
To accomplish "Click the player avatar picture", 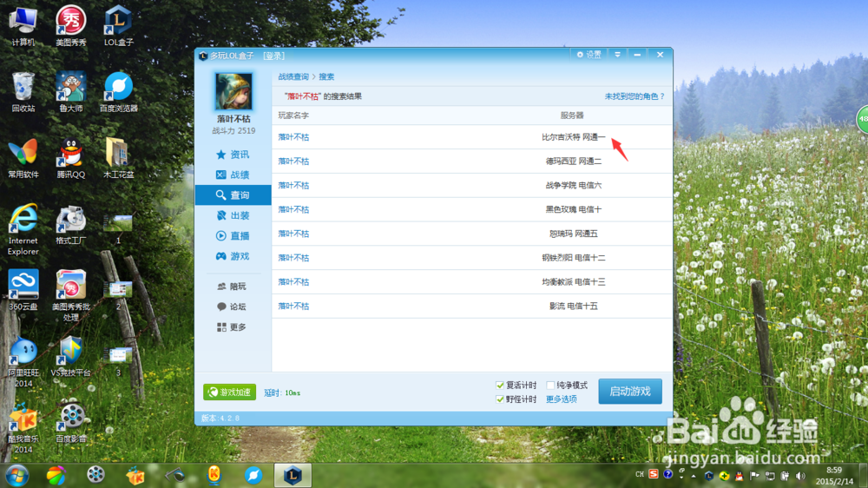I will click(x=233, y=91).
